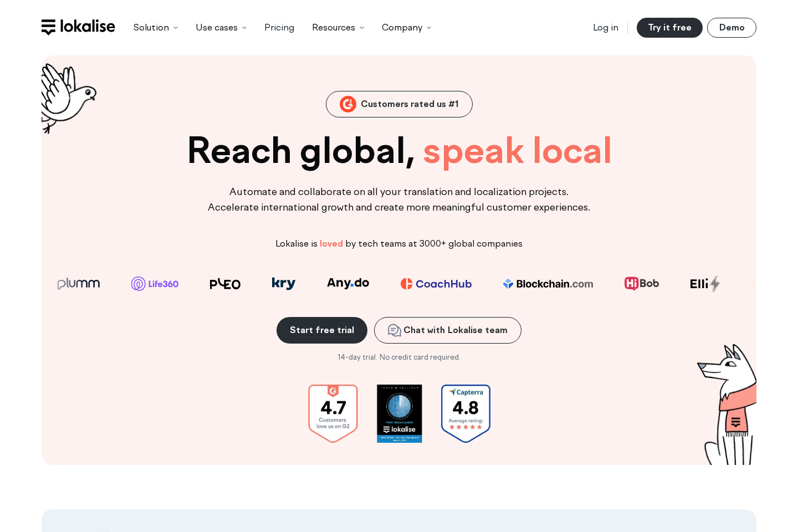The width and height of the screenshot is (798, 532).
Task: Expand the Company menu
Action: tap(406, 28)
